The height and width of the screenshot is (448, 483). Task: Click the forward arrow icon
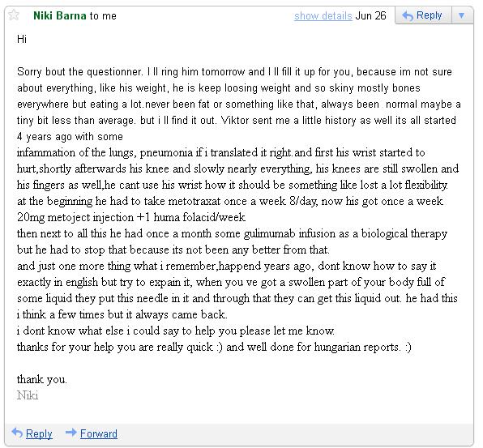[x=71, y=433]
